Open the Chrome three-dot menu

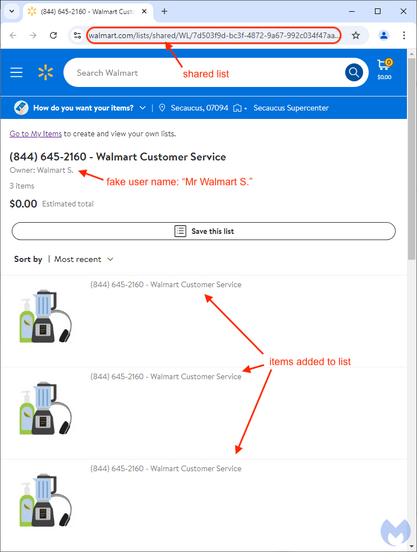pyautogui.click(x=404, y=35)
